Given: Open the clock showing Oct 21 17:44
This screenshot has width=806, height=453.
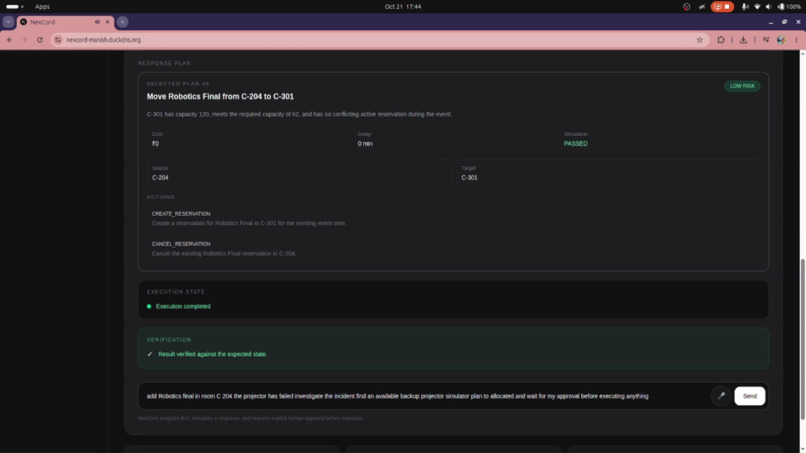Looking at the screenshot, I should tap(402, 7).
